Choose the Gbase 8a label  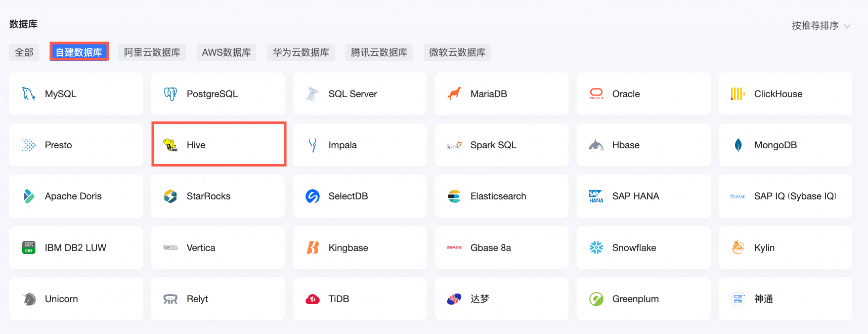(x=491, y=247)
